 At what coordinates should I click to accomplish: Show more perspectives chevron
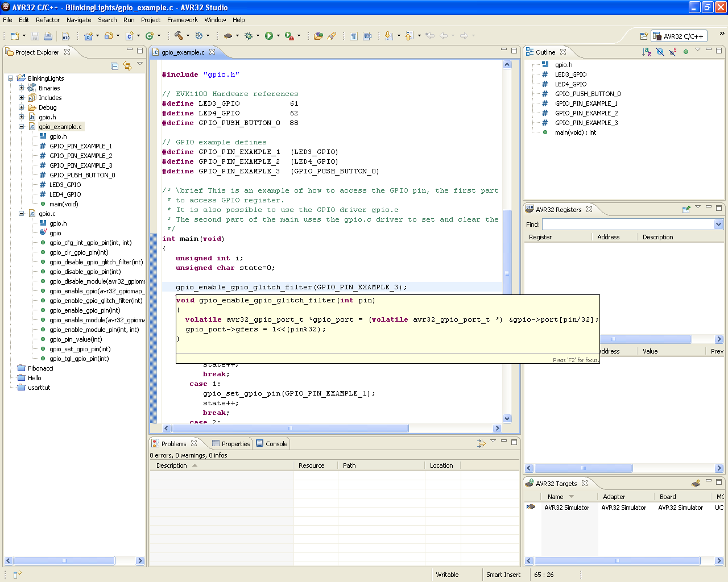(x=722, y=34)
